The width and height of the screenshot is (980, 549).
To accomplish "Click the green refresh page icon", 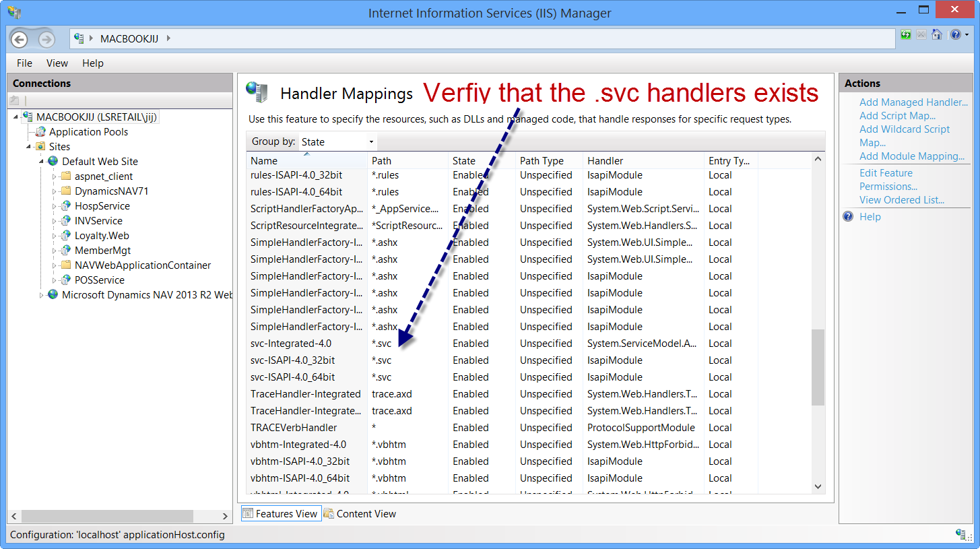I will [906, 35].
